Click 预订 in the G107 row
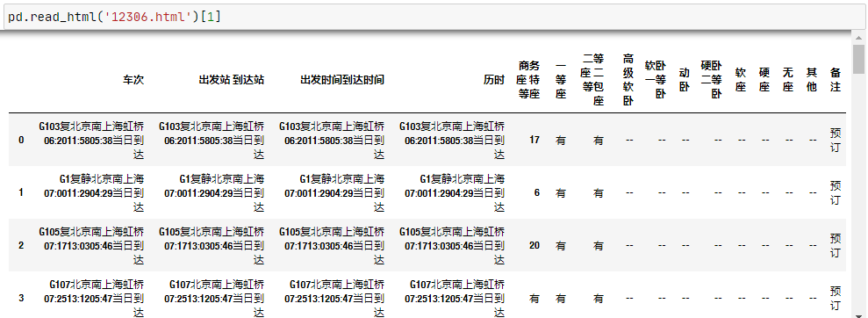Image resolution: width=868 pixels, height=318 pixels. [836, 298]
